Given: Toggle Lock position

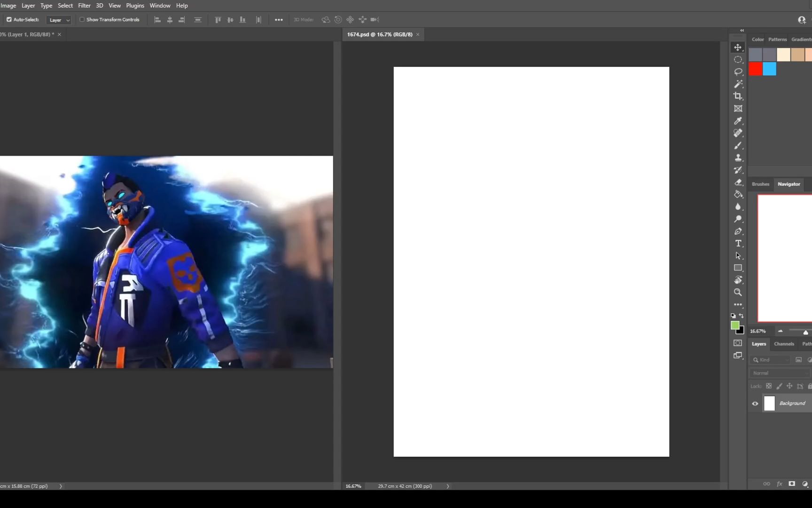Looking at the screenshot, I should pyautogui.click(x=789, y=386).
